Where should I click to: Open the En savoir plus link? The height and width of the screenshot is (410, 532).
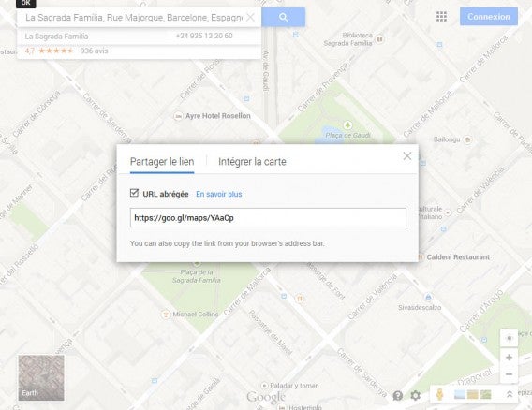click(x=219, y=194)
